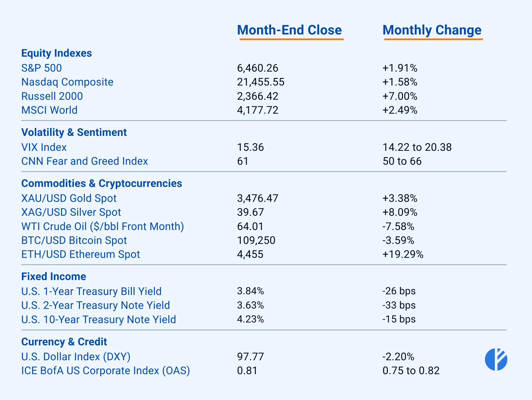The height and width of the screenshot is (400, 532).
Task: Click the S&P 500 close value 6,460.26
Action: (x=258, y=68)
